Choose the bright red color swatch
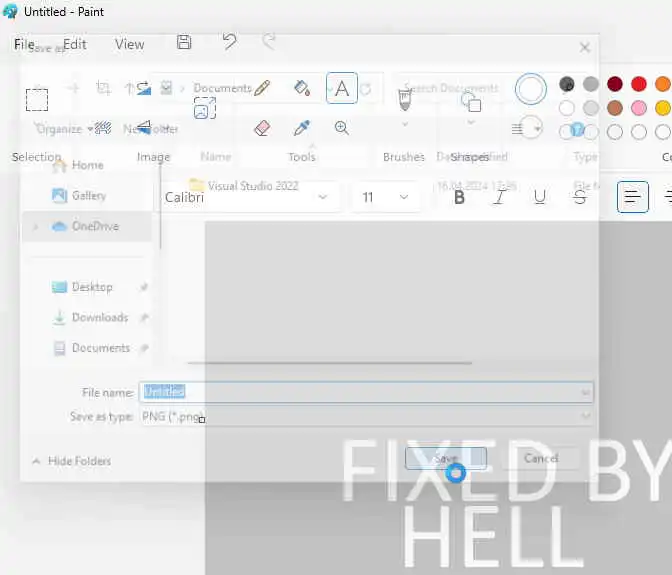Viewport: 672px width, 575px height. tap(639, 84)
